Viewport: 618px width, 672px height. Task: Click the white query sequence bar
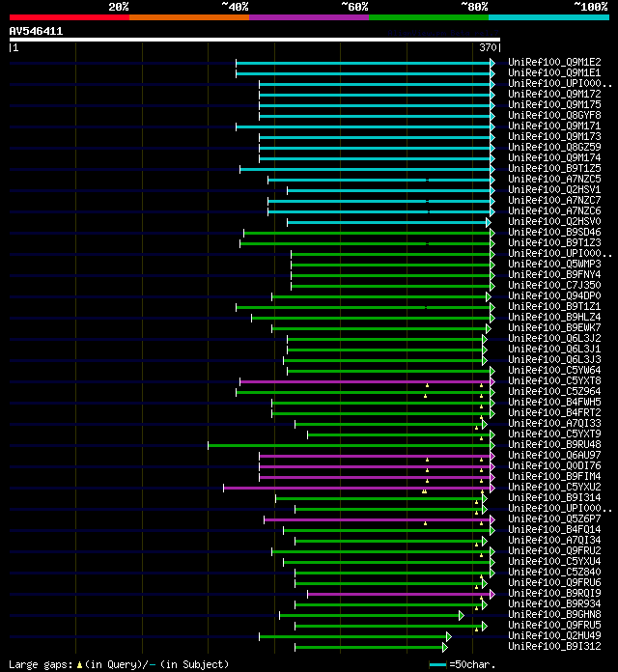(255, 40)
